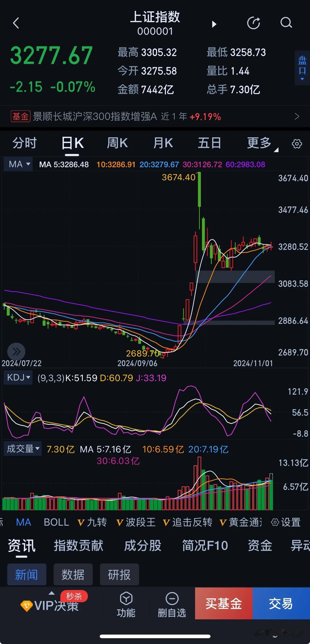Open VIP决策 diamond icon

pyautogui.click(x=26, y=606)
